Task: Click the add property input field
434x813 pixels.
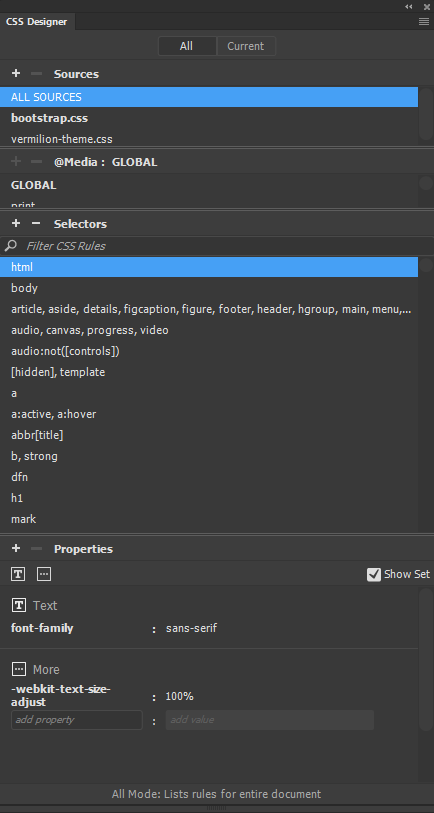Action: coord(77,720)
